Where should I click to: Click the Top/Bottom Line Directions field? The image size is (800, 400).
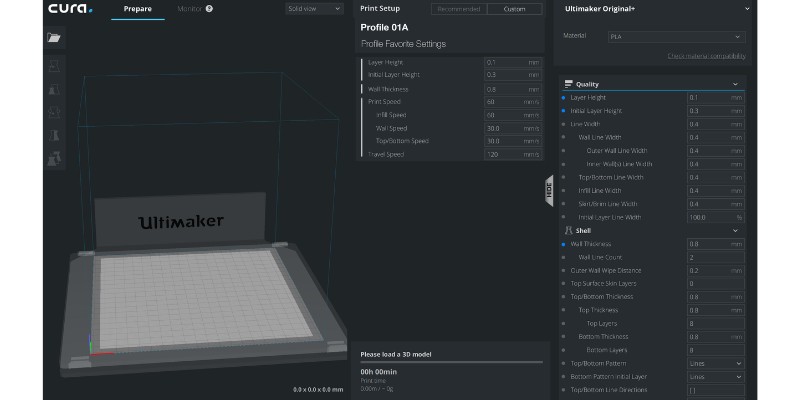tap(715, 390)
